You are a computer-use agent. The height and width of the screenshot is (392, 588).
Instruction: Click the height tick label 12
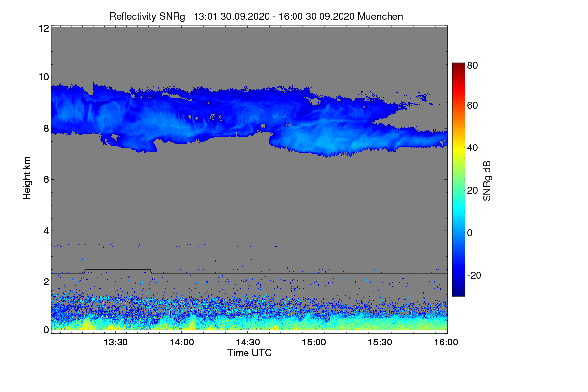(43, 29)
